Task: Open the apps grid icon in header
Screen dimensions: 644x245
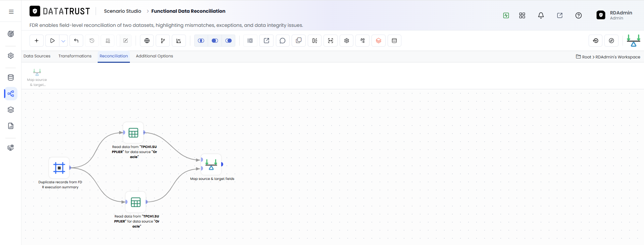Action: pos(522,15)
